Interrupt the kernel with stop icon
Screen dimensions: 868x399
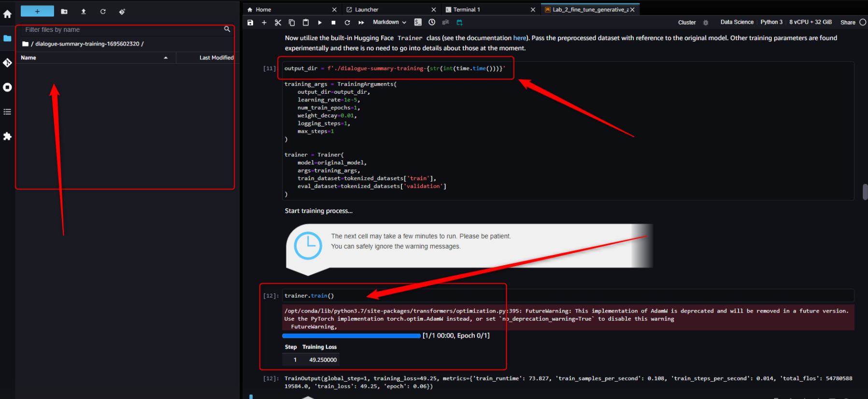[333, 22]
